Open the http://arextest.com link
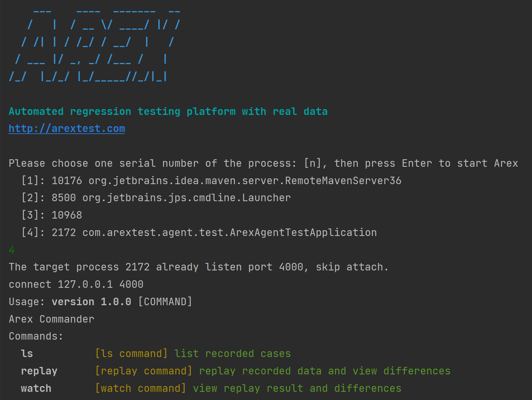Image resolution: width=532 pixels, height=400 pixels. (x=67, y=129)
